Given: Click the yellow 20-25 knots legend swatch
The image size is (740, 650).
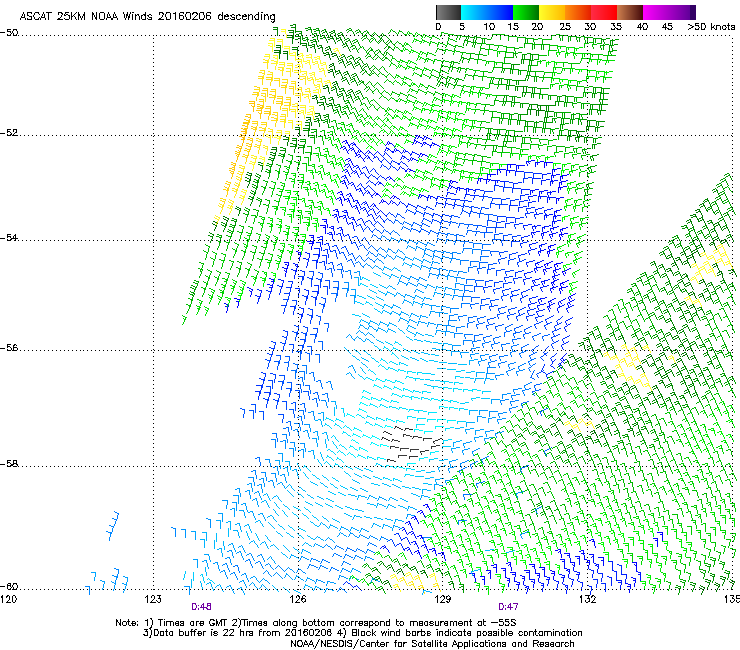Looking at the screenshot, I should [x=552, y=12].
